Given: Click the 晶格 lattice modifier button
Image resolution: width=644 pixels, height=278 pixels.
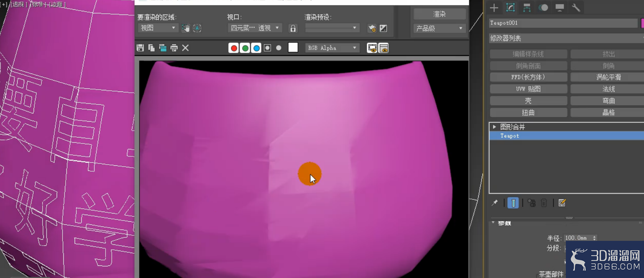Looking at the screenshot, I should (x=608, y=112).
